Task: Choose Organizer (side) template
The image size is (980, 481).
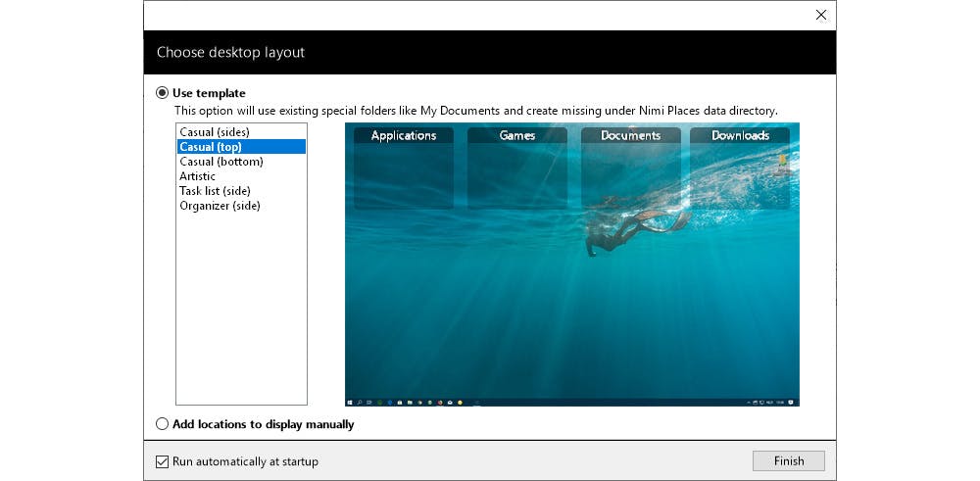Action: tap(241, 206)
